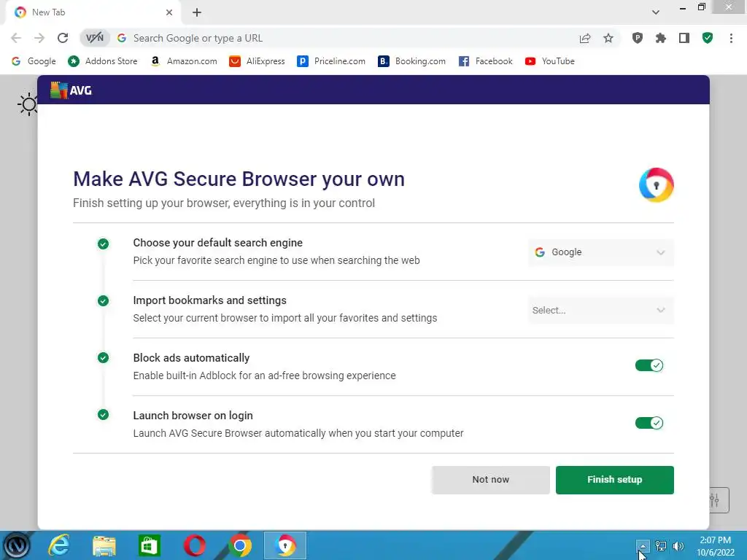Launch Internet Explorer from taskbar
This screenshot has width=747, height=560.
pyautogui.click(x=59, y=545)
